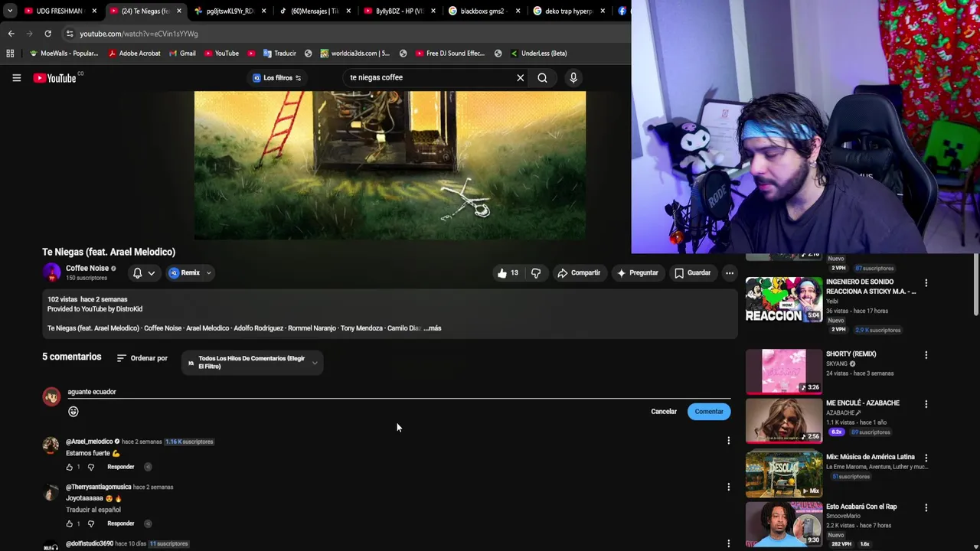Click the Remix button

click(185, 272)
